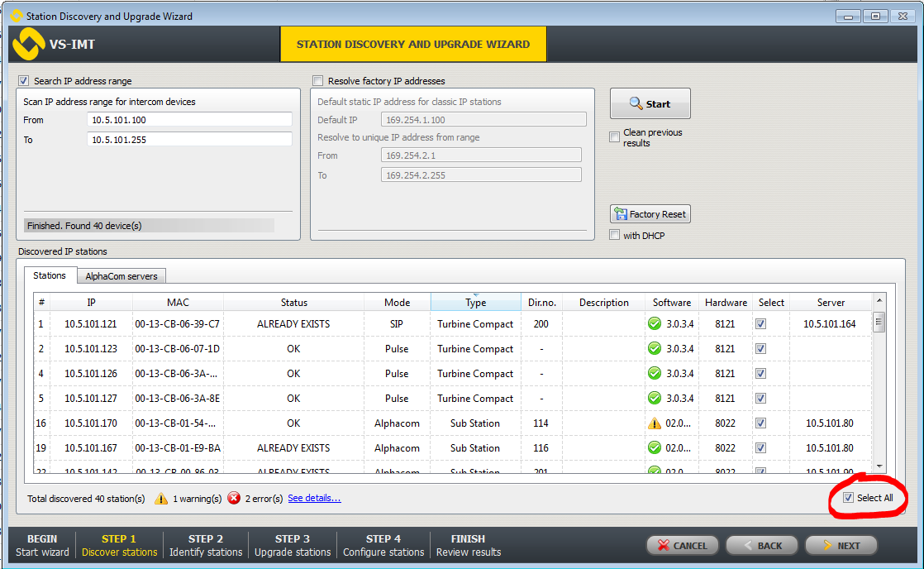Click warning software icon for station 10.5.101.170
Viewport: 924px width, 569px height.
[x=655, y=423]
